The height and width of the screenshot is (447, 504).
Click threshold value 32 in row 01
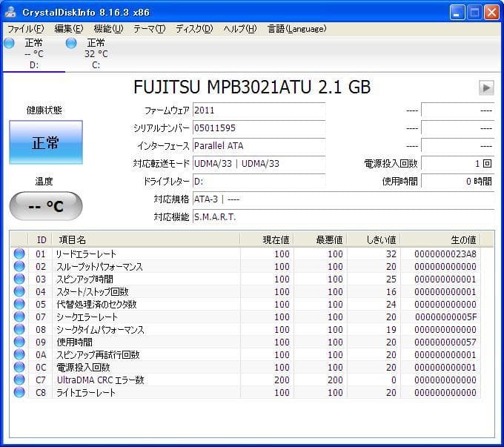pyautogui.click(x=391, y=254)
